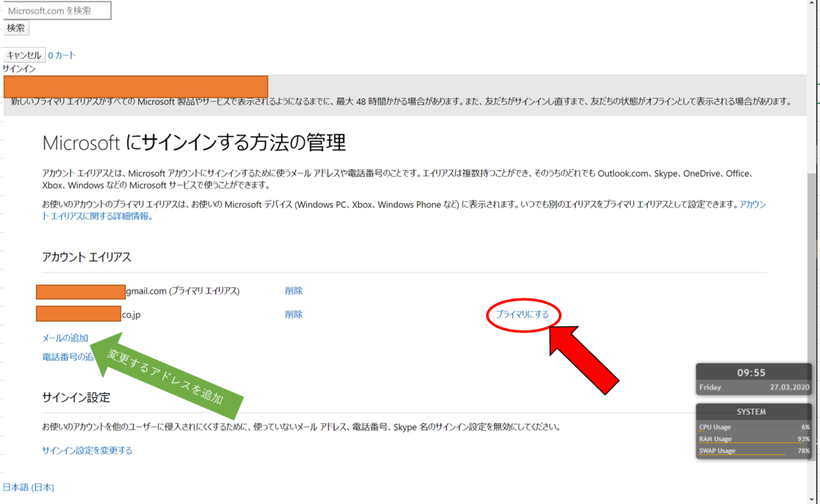This screenshot has width=820, height=504.
Task: Click the サインイン設定 section heading
Action: (x=76, y=397)
